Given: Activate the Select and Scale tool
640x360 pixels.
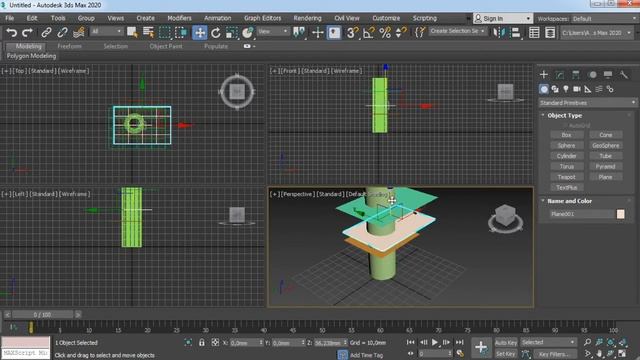Looking at the screenshot, I should (231, 32).
